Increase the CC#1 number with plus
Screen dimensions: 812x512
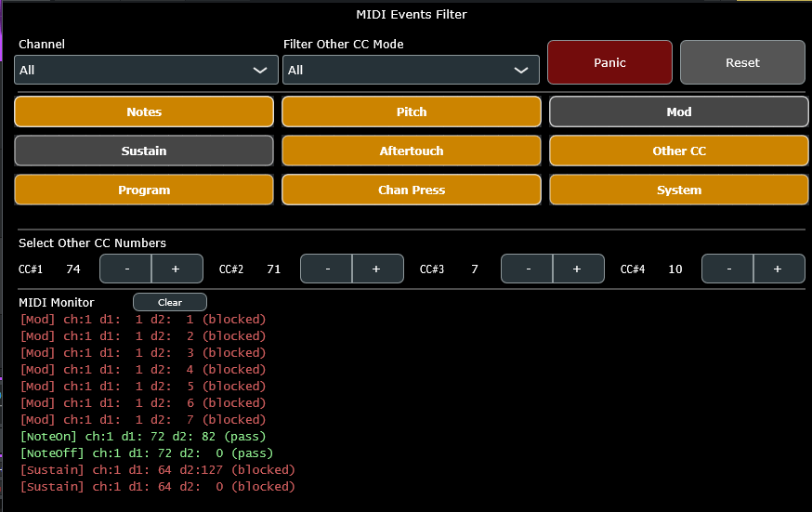coord(177,269)
